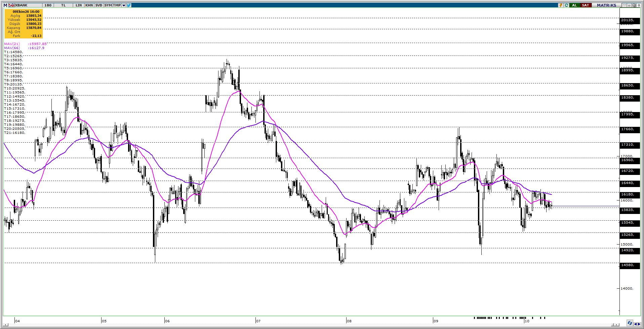Click the 10 month marker on time axis

pos(527,321)
